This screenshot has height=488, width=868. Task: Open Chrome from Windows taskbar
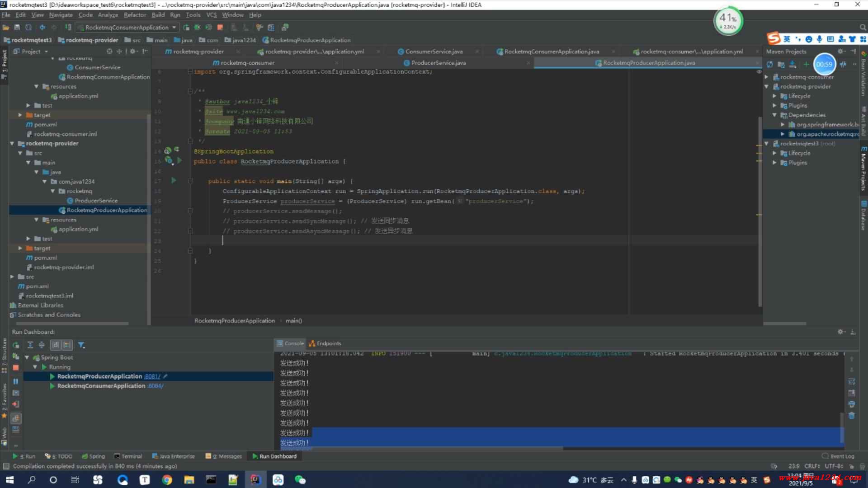(167, 480)
